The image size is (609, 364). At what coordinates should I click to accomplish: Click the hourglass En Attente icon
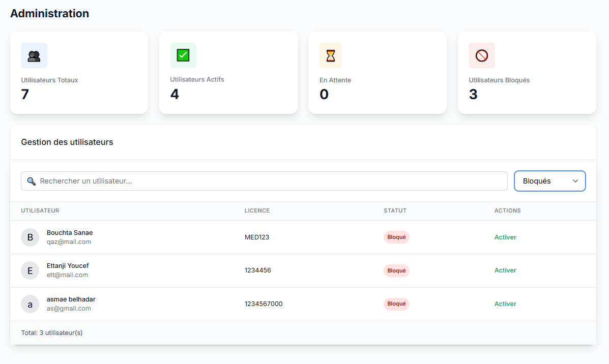331,55
